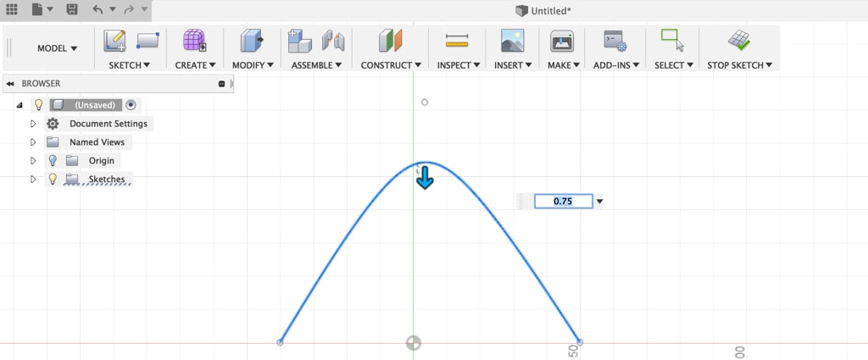This screenshot has height=360, width=868.
Task: Open the MODEL workspace dropdown
Action: click(57, 48)
